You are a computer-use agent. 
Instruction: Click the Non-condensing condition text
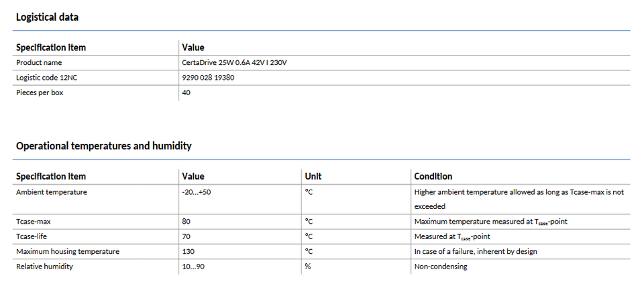pos(440,267)
